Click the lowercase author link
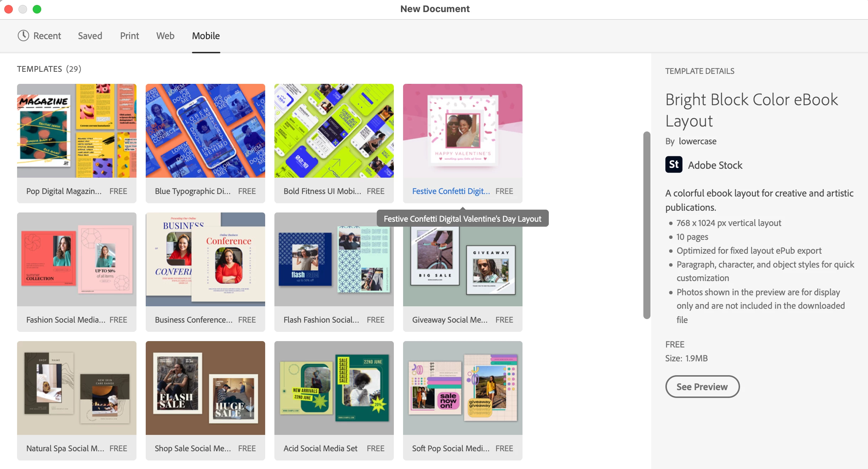This screenshot has width=868, height=469. coord(697,141)
